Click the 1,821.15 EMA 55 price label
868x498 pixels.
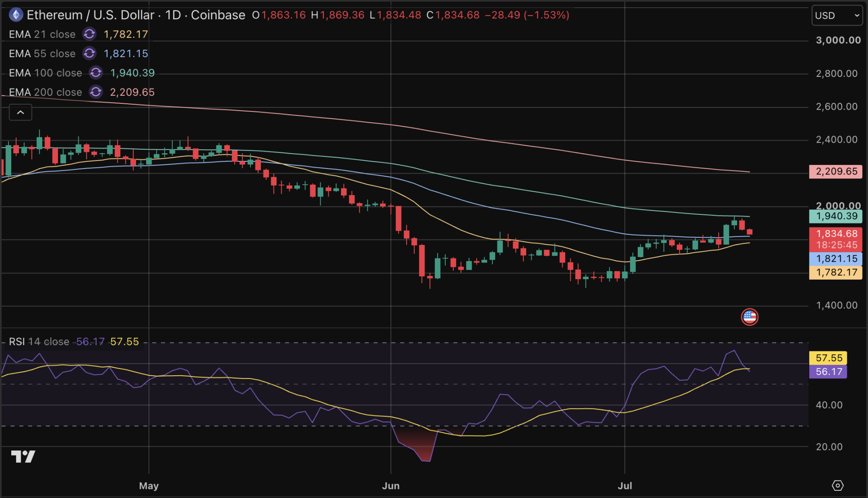[836, 259]
